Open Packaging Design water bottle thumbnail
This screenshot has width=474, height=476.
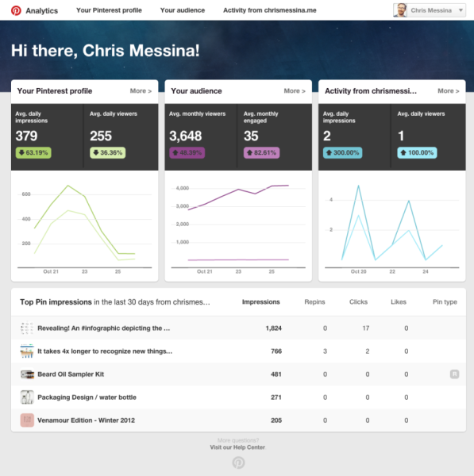click(27, 397)
